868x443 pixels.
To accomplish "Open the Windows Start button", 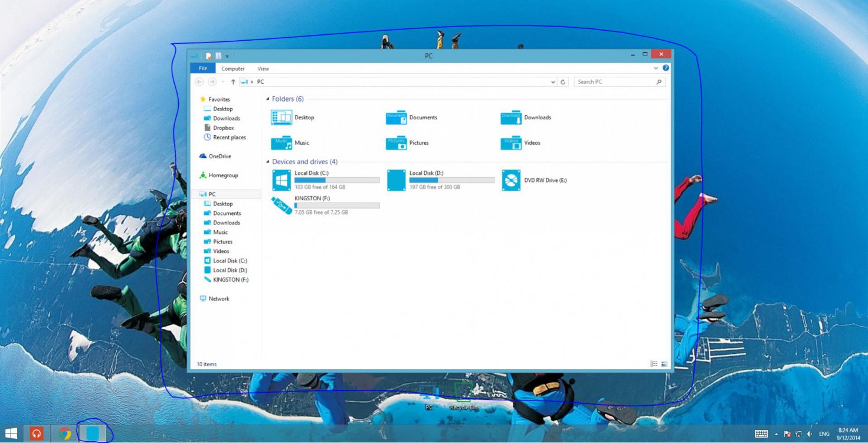I will [x=11, y=434].
